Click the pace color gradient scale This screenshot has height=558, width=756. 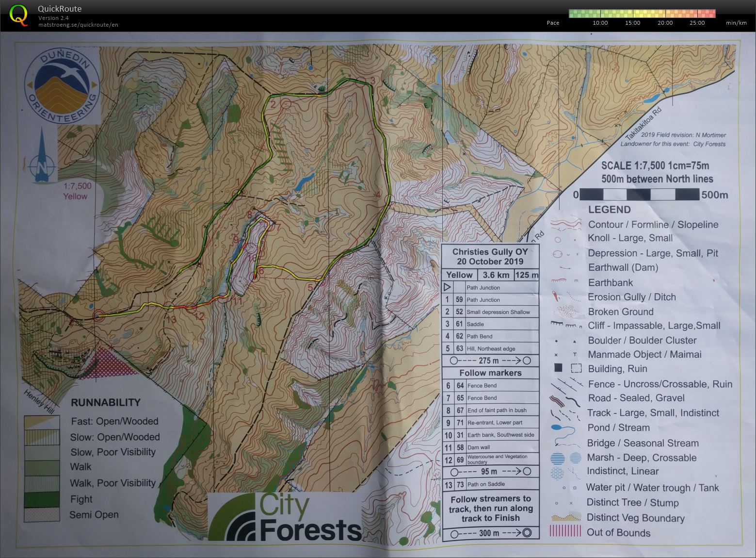(642, 14)
